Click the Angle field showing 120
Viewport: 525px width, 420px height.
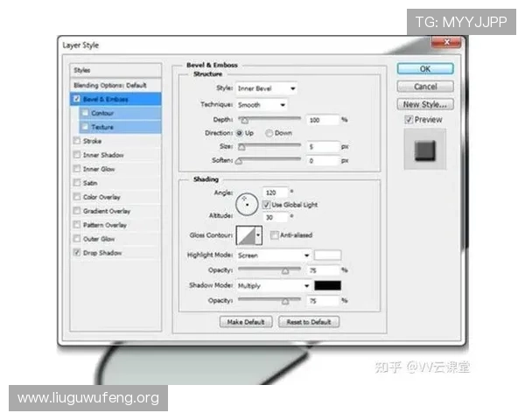tap(275, 192)
